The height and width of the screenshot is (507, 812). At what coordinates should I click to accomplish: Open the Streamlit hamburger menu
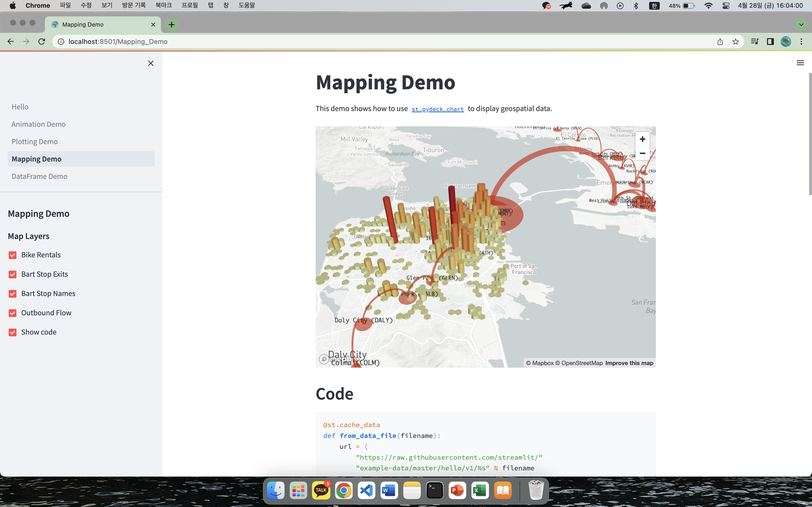[x=800, y=63]
